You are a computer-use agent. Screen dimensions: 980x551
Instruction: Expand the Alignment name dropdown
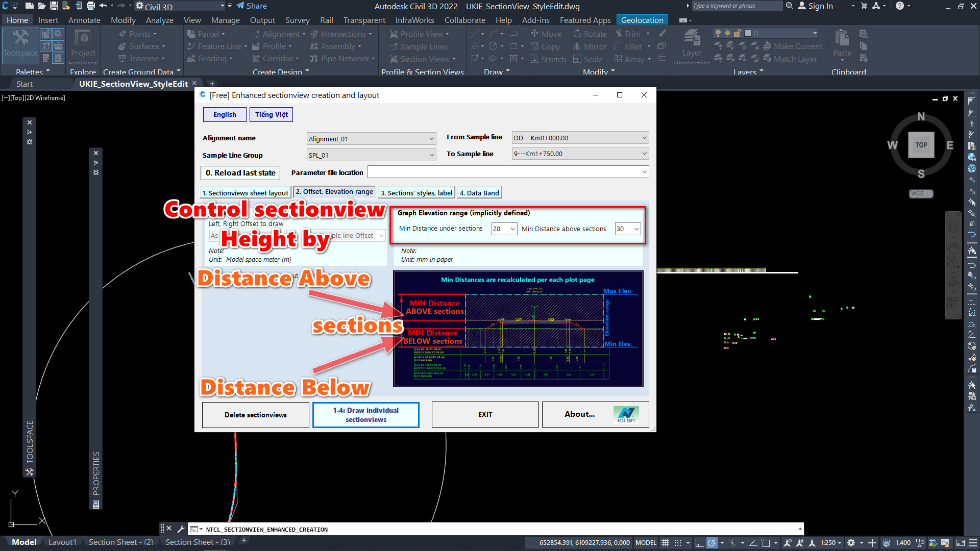point(432,139)
